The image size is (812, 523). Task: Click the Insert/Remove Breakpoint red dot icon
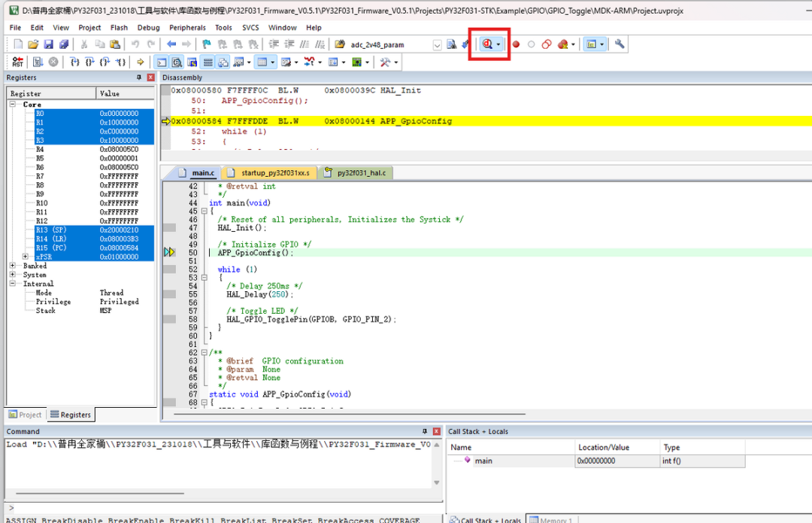point(516,44)
